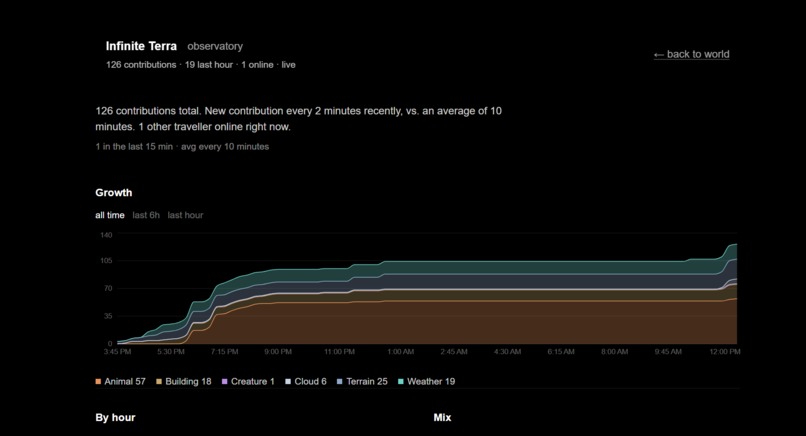The width and height of the screenshot is (806, 436).
Task: Select the Building 18 legend label
Action: coord(188,382)
